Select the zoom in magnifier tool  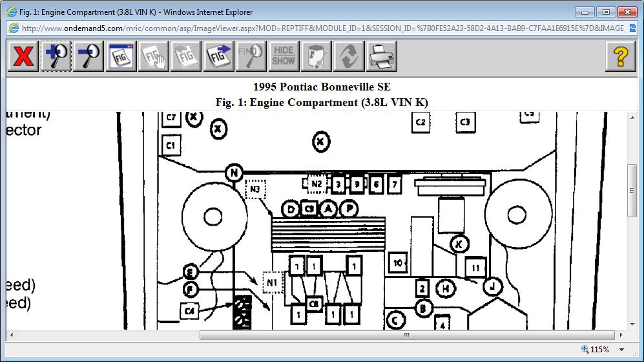click(56, 56)
